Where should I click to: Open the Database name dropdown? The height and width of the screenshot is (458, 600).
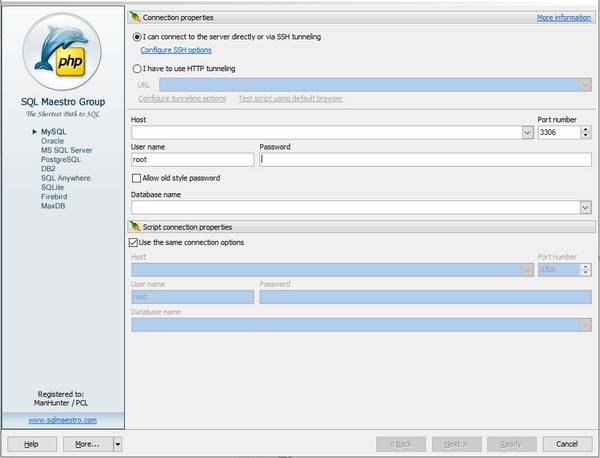[585, 207]
